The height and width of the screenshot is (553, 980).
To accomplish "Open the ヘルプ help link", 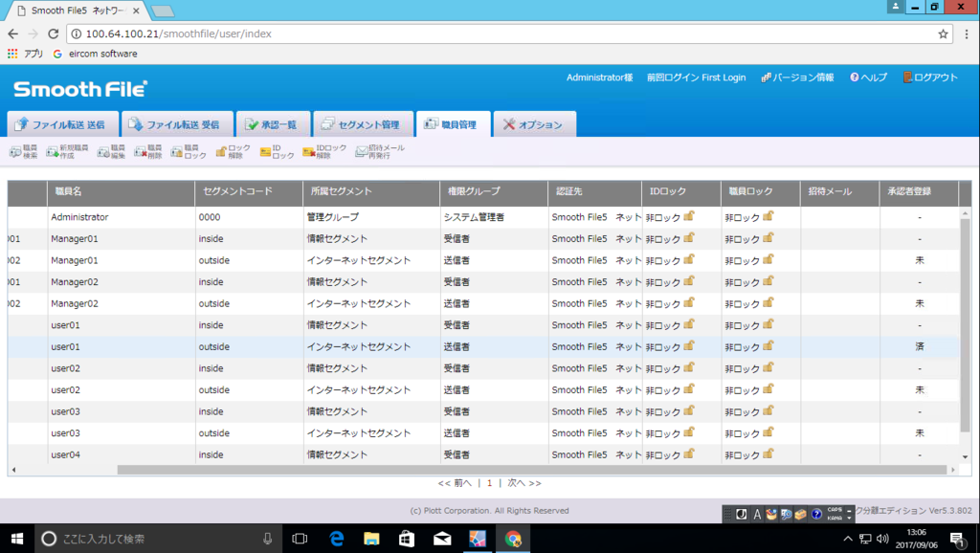I will [868, 77].
